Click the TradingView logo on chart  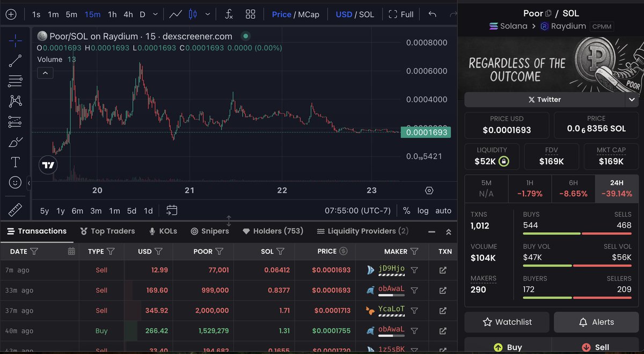[x=48, y=165]
